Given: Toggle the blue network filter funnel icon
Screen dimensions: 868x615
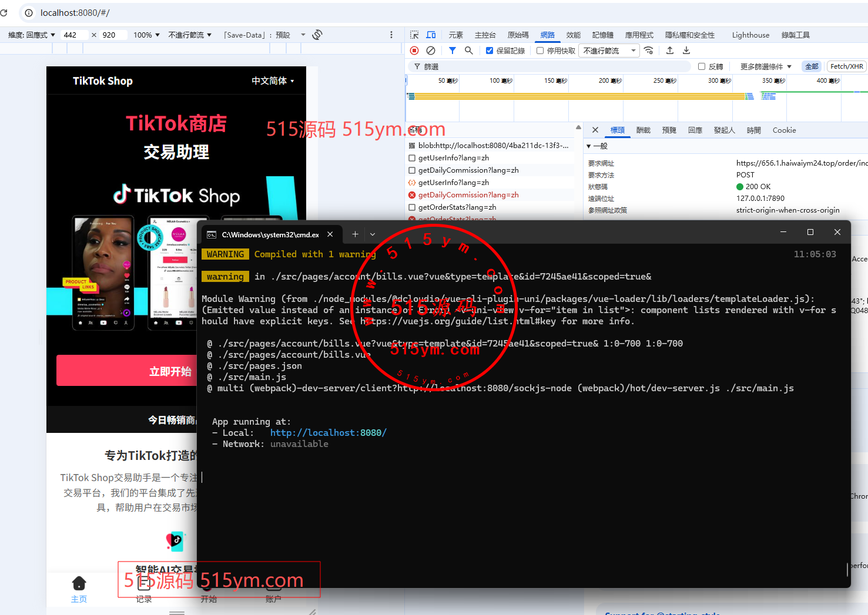Looking at the screenshot, I should click(x=453, y=51).
